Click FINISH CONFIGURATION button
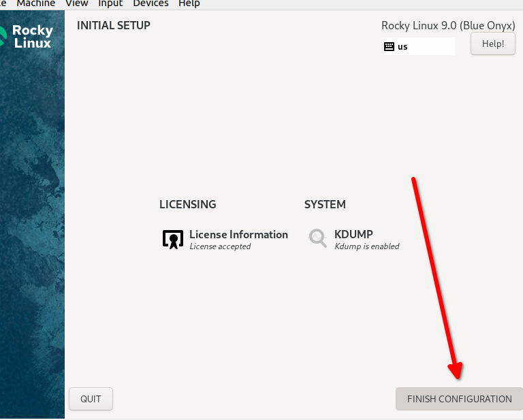 pos(459,399)
